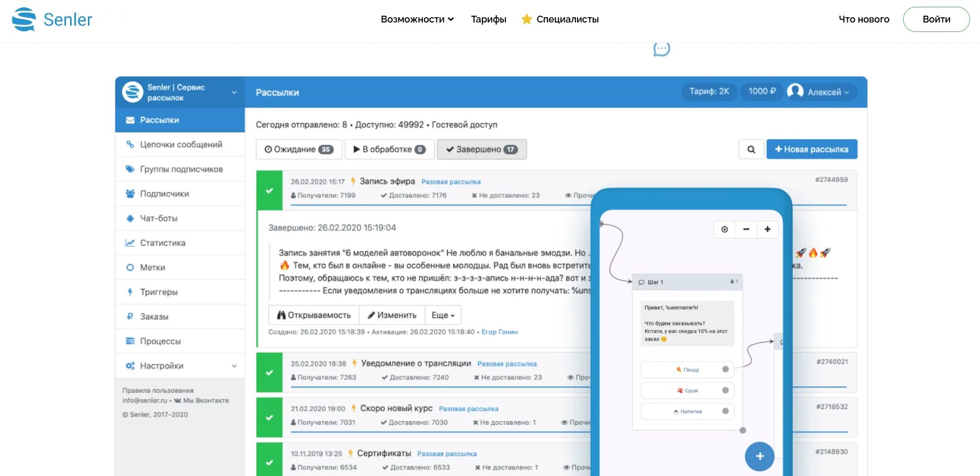Click the Изменить button
Viewport: 980px width, 476px height.
(x=392, y=315)
